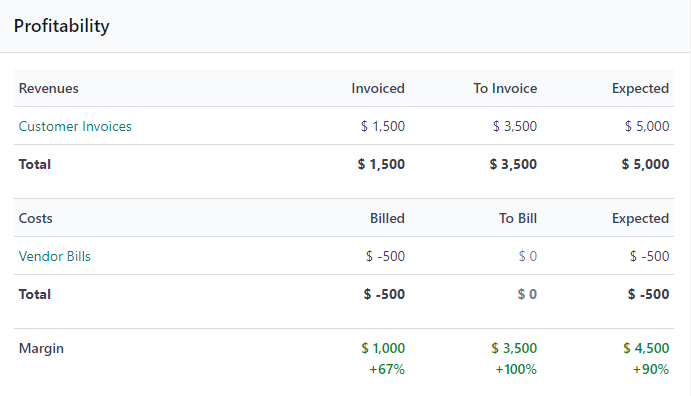The height and width of the screenshot is (396, 691).
Task: Click the To Invoice column header
Action: [x=505, y=89]
